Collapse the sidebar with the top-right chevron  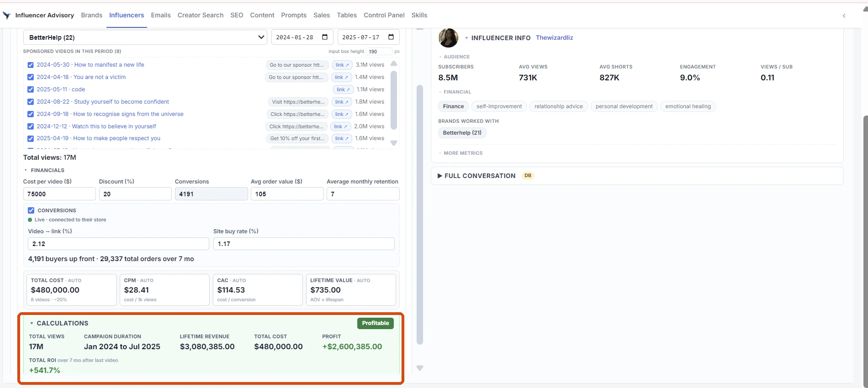pyautogui.click(x=844, y=16)
